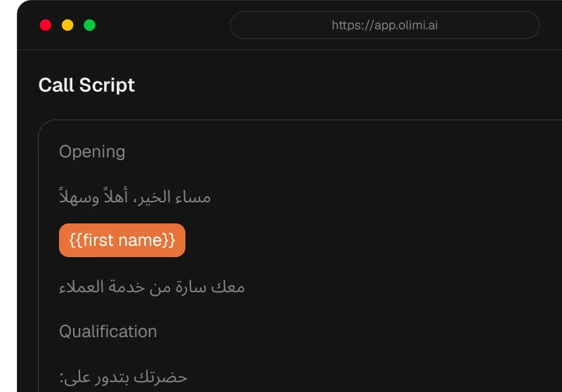Click the phrase أهلاً وسهلاً in greeting line
The height and width of the screenshot is (392, 562).
point(93,197)
